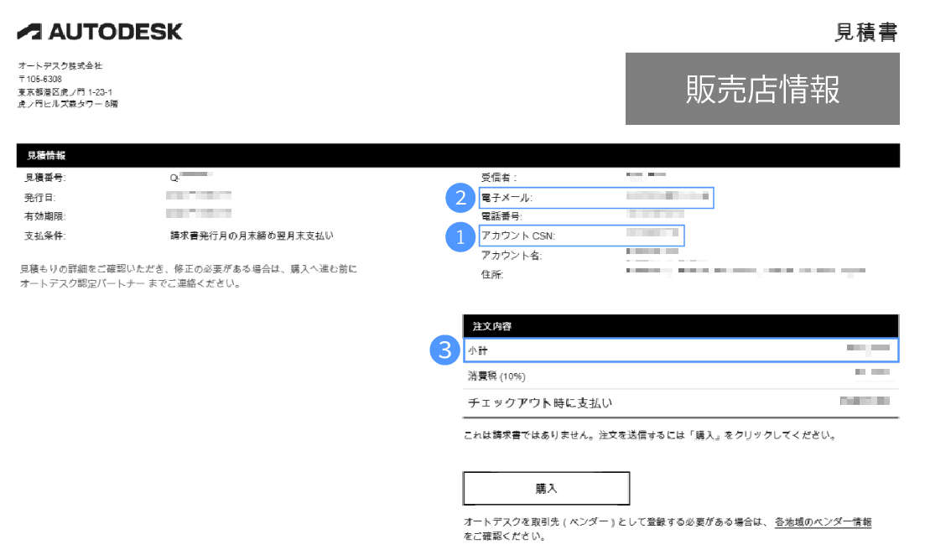Click the 請求書発行月の月末締め翌月末支払い text
Viewport: 925px width, 560px height.
pyautogui.click(x=252, y=236)
